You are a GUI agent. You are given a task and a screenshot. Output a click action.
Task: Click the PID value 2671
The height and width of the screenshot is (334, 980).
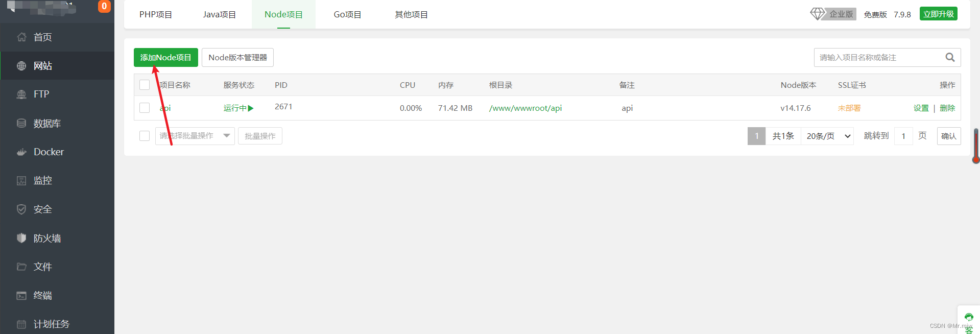tap(283, 107)
